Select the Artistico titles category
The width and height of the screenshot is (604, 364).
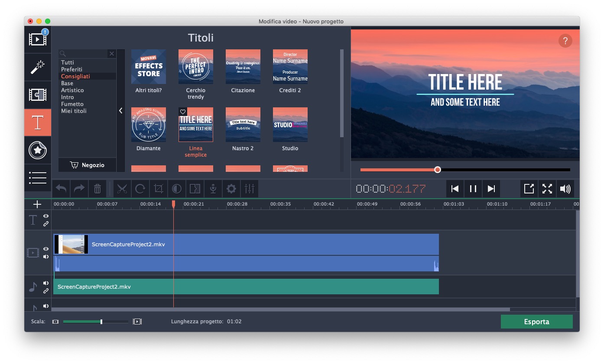(72, 90)
